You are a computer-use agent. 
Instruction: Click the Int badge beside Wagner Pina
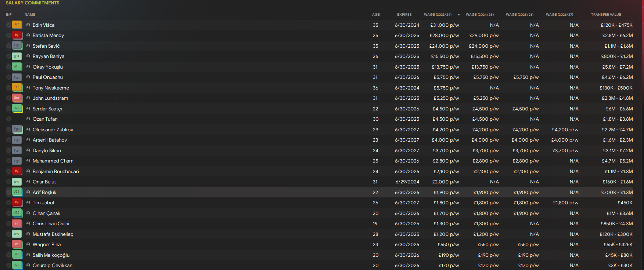click(x=17, y=244)
